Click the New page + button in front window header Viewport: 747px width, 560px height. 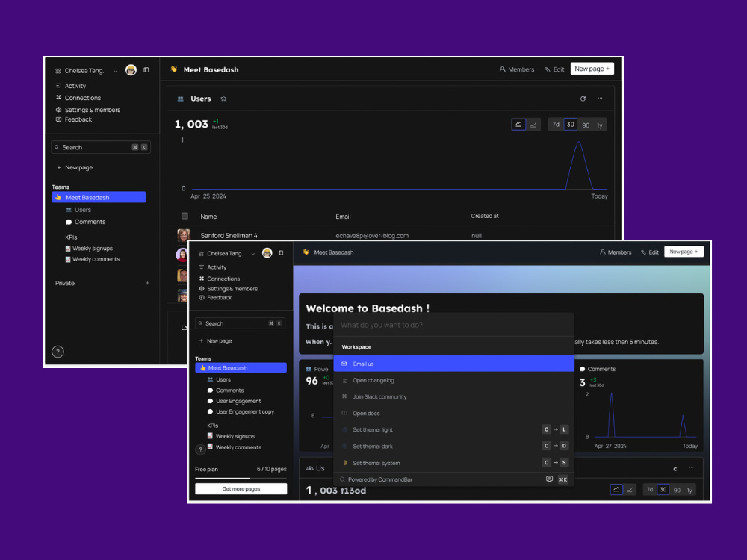coord(684,252)
